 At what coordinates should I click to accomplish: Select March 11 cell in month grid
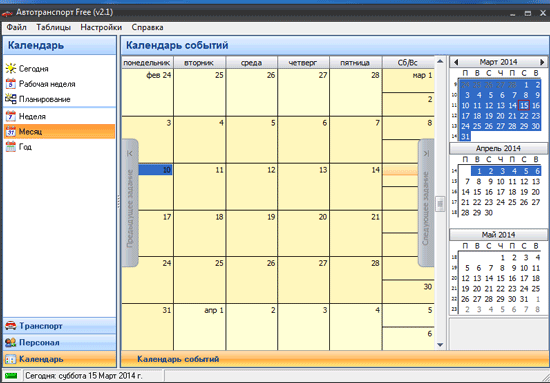click(x=199, y=187)
